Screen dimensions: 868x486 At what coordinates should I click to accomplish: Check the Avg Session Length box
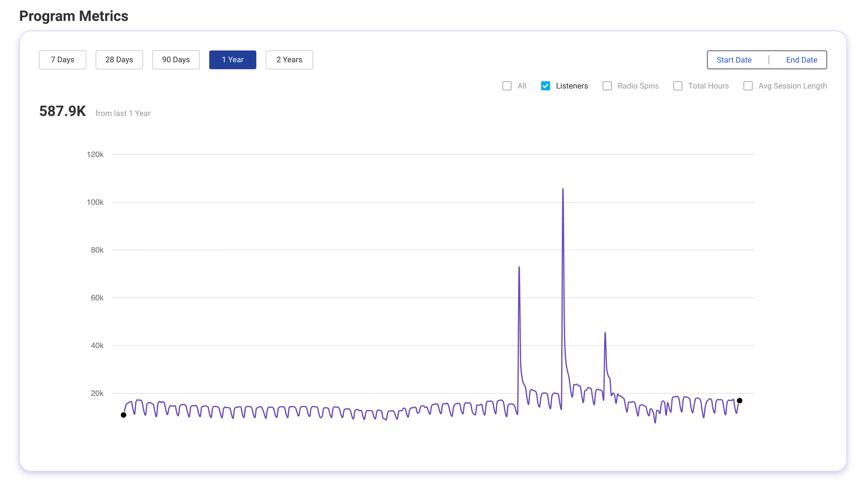point(748,86)
